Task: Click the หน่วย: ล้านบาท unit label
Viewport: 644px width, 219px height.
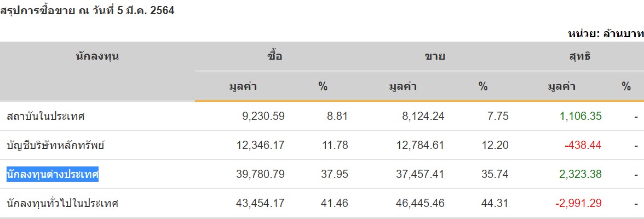Action: (x=606, y=34)
